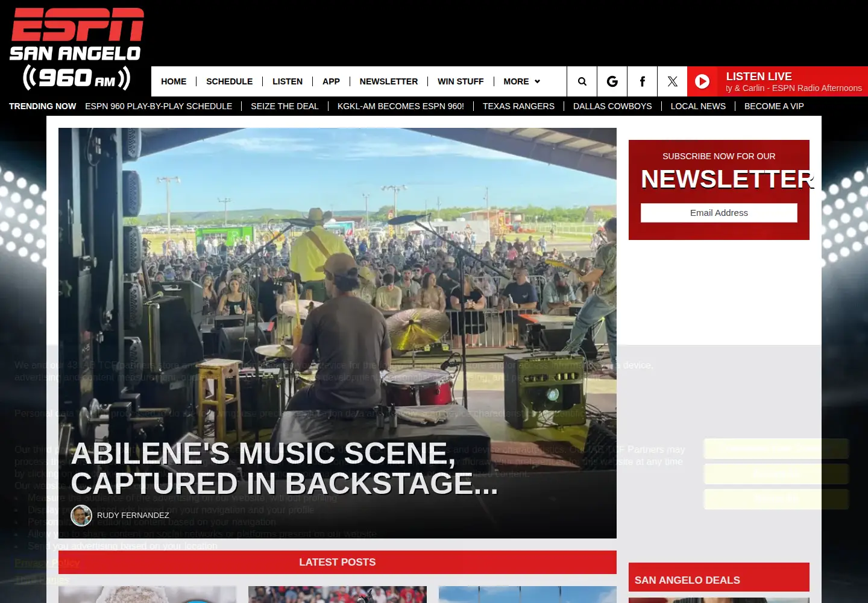This screenshot has height=603, width=868.
Task: Open the SCHEDULE menu item
Action: pos(229,81)
